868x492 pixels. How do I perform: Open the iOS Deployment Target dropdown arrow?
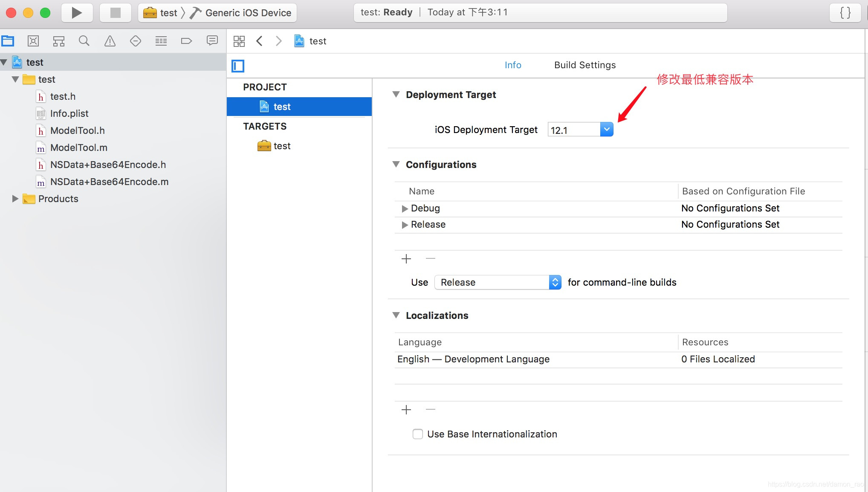pyautogui.click(x=607, y=129)
